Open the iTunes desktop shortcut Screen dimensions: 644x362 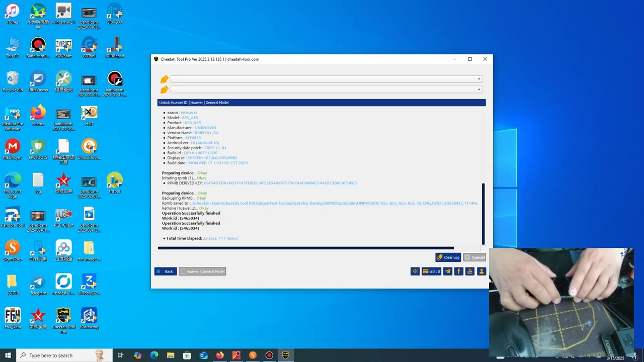(x=13, y=14)
